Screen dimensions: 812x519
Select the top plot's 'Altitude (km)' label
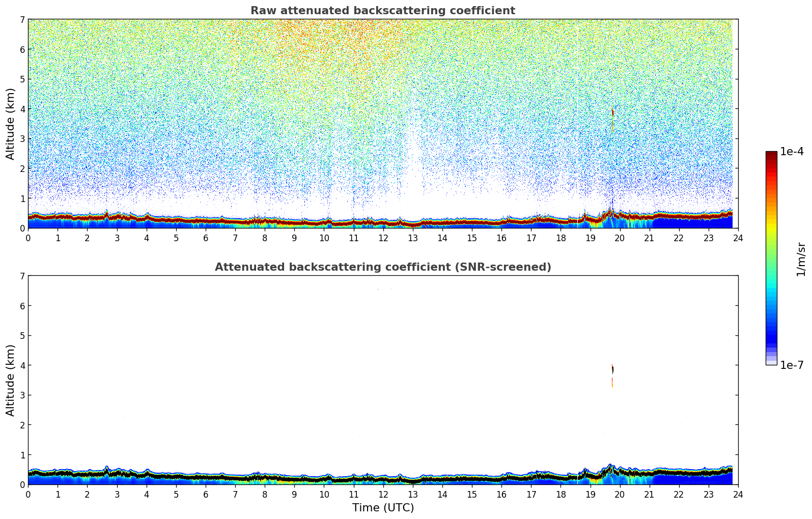[11, 124]
